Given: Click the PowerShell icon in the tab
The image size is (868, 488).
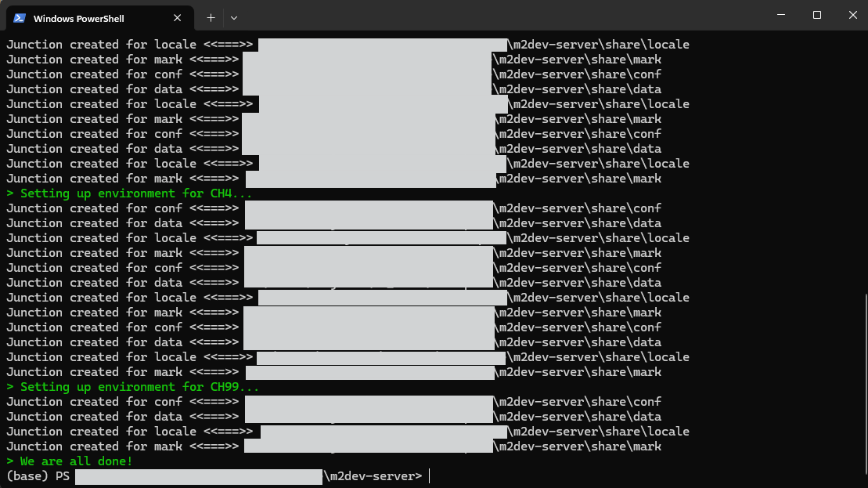Looking at the screenshot, I should tap(20, 18).
